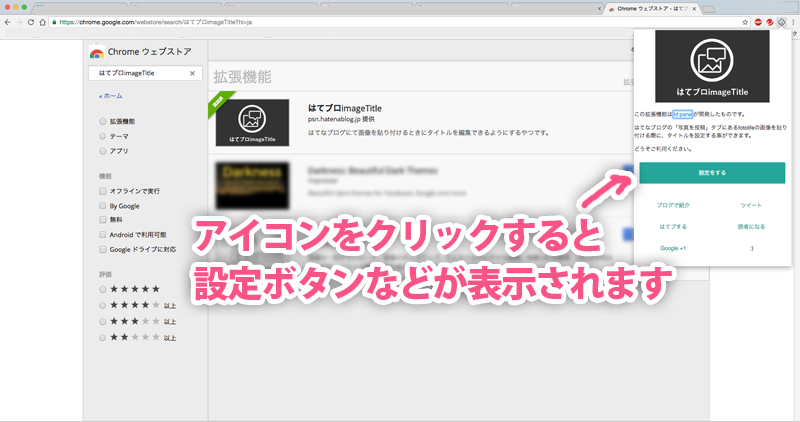Click the 読者になる link
The width and height of the screenshot is (800, 422).
click(x=751, y=227)
